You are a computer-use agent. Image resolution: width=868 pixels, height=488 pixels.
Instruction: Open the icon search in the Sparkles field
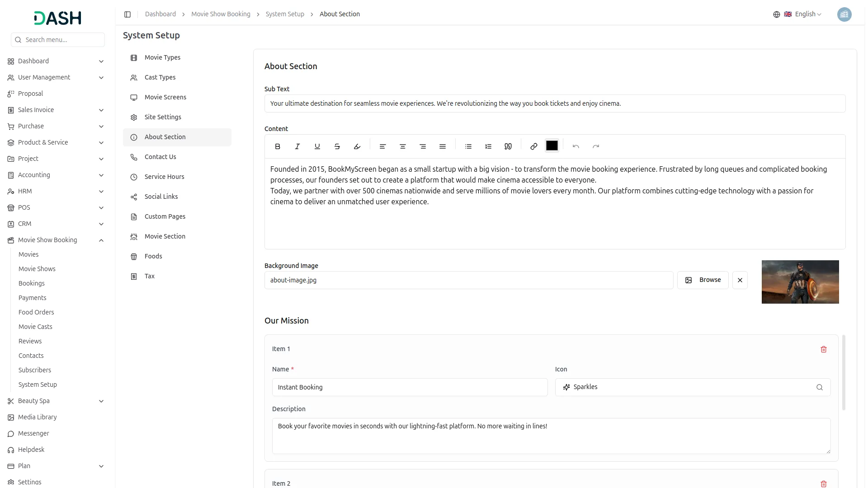[x=820, y=387]
